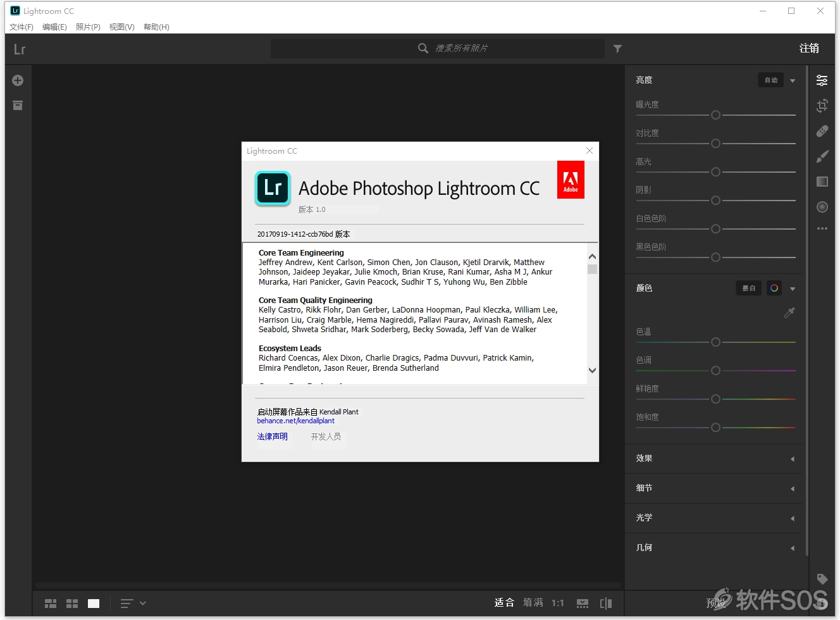
Task: Click the credits scrollbar thumb
Action: 592,269
